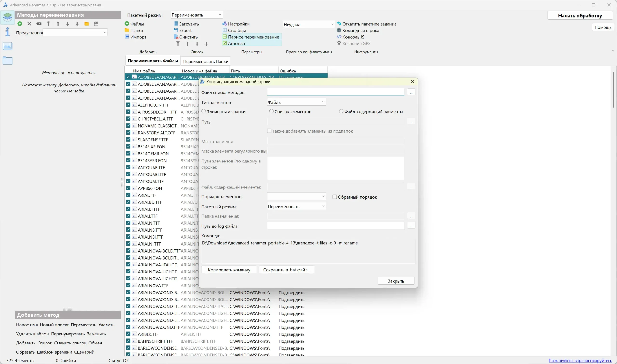
Task: Switch to the Переименовать Папки tab
Action: coord(206,61)
